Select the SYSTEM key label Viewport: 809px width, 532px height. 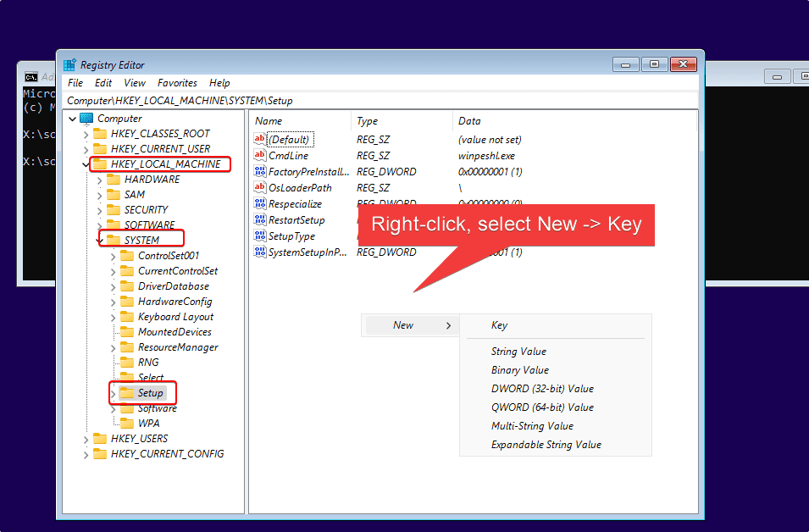[141, 240]
